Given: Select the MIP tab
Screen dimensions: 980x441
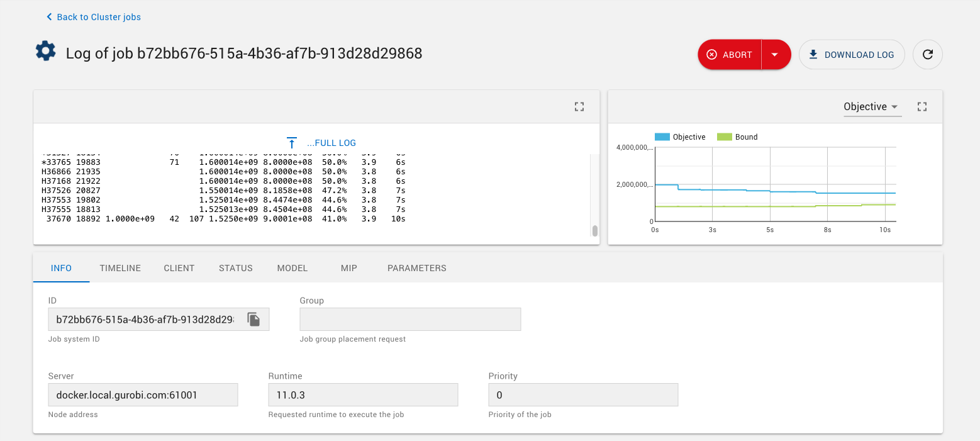Looking at the screenshot, I should click(348, 268).
